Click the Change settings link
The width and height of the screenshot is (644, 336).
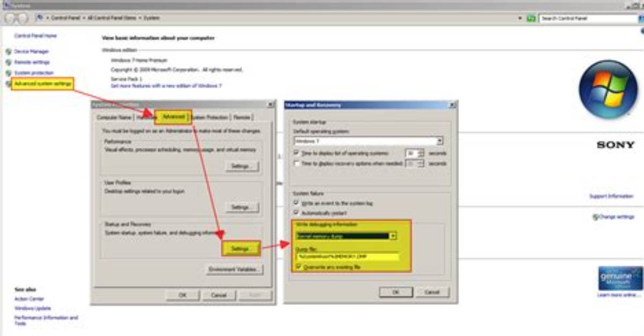[617, 217]
